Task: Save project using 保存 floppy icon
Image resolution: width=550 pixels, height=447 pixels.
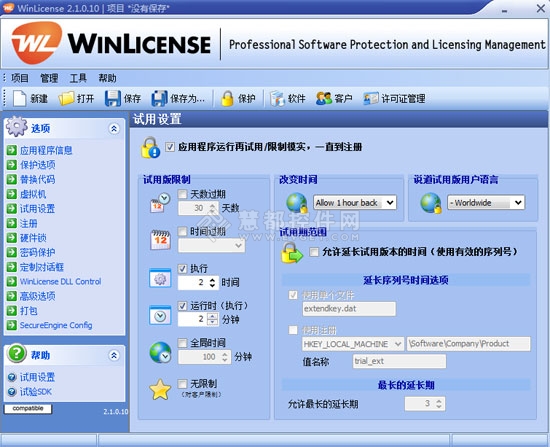Action: pos(113,98)
